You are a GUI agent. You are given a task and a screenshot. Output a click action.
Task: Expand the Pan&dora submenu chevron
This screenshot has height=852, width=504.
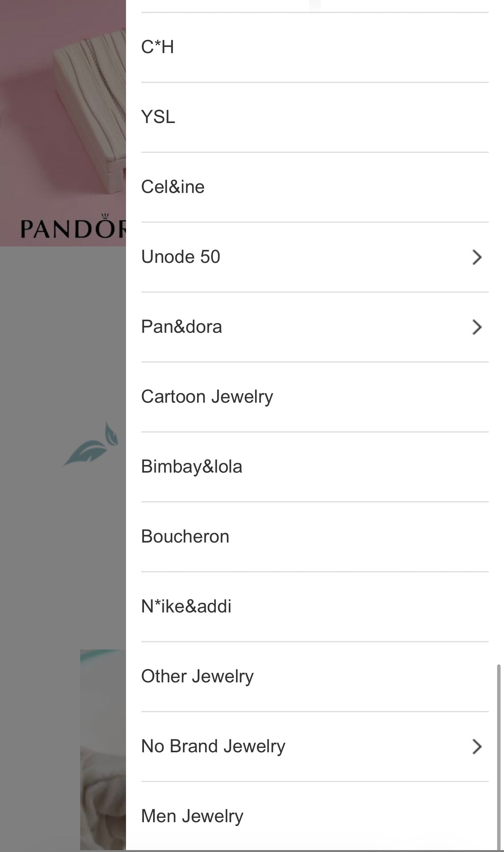(x=477, y=327)
